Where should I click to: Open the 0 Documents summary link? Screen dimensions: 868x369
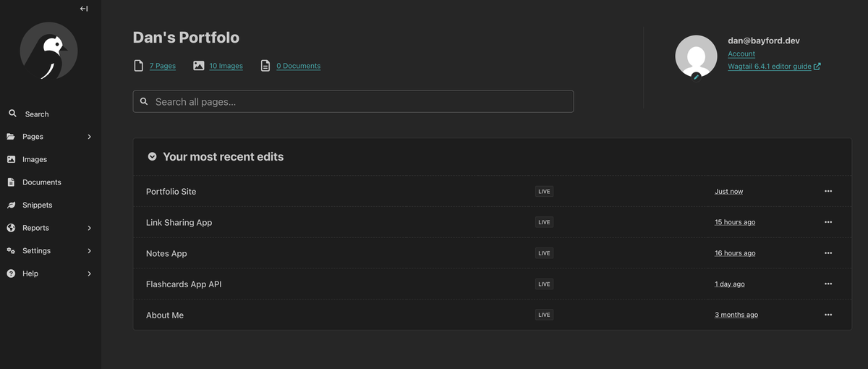click(x=298, y=66)
